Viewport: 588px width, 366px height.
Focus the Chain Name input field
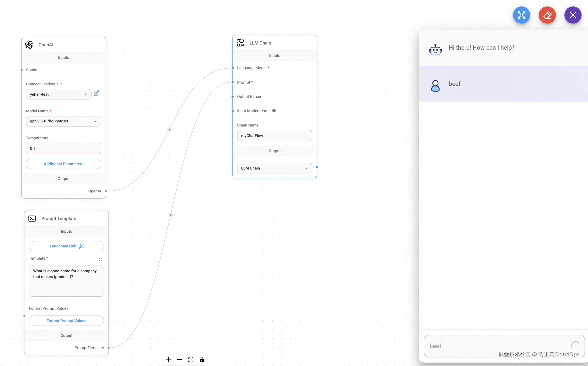pyautogui.click(x=274, y=135)
